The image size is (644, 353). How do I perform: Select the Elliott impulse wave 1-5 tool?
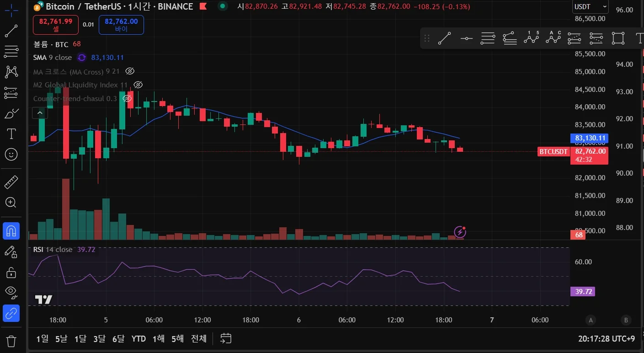click(531, 38)
